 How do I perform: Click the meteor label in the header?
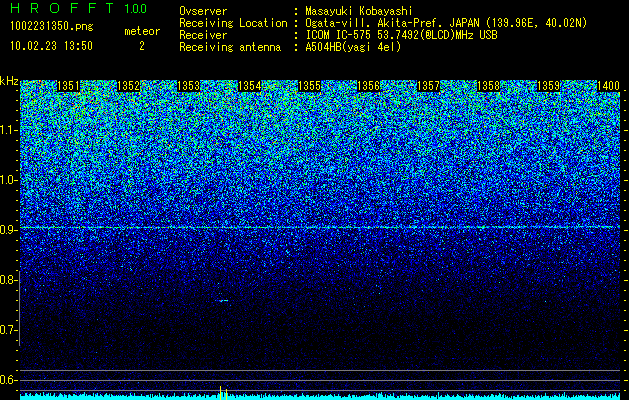click(142, 31)
